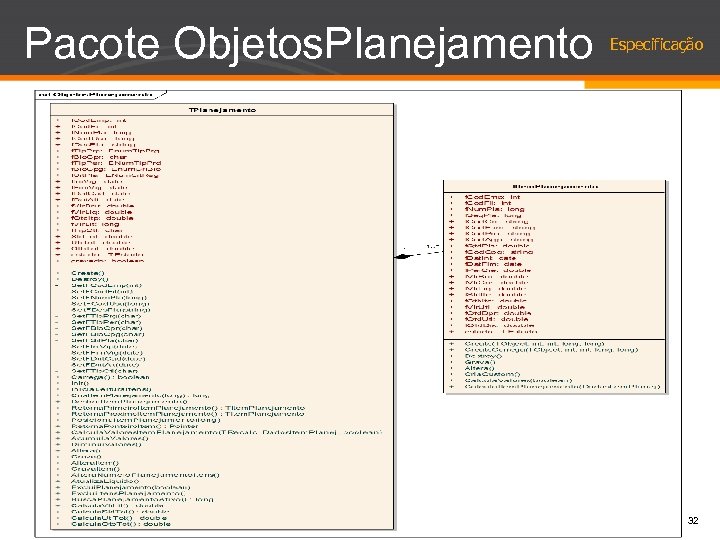Click the slide title 'Pacote ObjetosPlanejamento'
The height and width of the screenshot is (540, 720).
coord(309,43)
